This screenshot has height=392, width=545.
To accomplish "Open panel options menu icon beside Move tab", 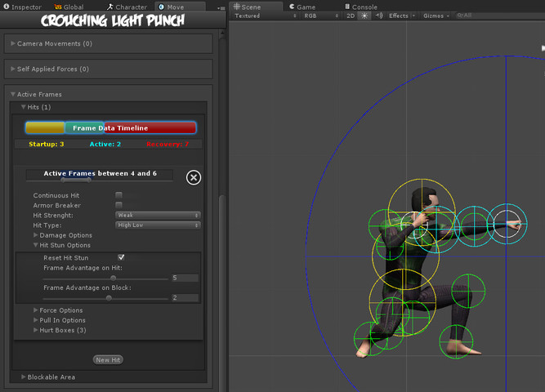I will [x=221, y=8].
